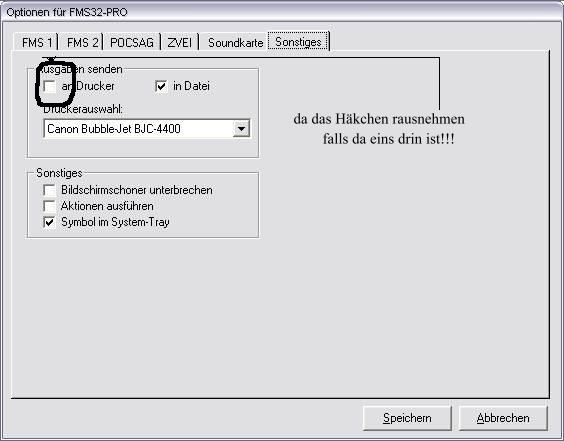Viewport: 564px width, 441px height.
Task: Open the FMS 2 tab
Action: click(x=82, y=43)
